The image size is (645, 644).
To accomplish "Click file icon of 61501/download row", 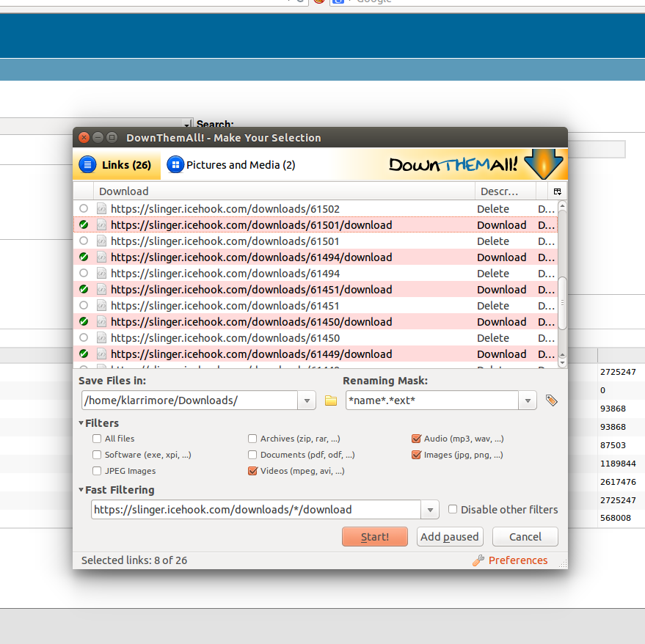I will tap(101, 225).
